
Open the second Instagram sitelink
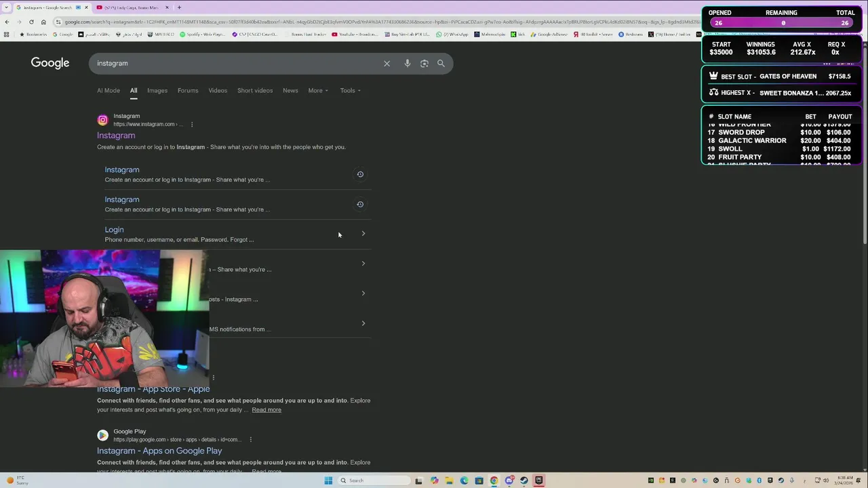coord(122,200)
